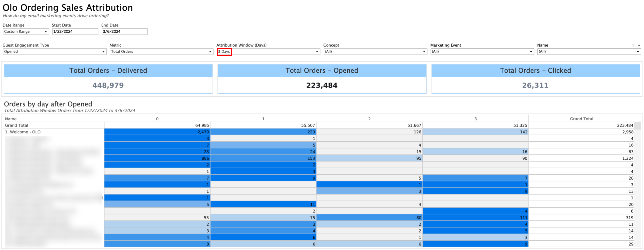
Task: Click the Name column header in table
Action: coord(11,119)
